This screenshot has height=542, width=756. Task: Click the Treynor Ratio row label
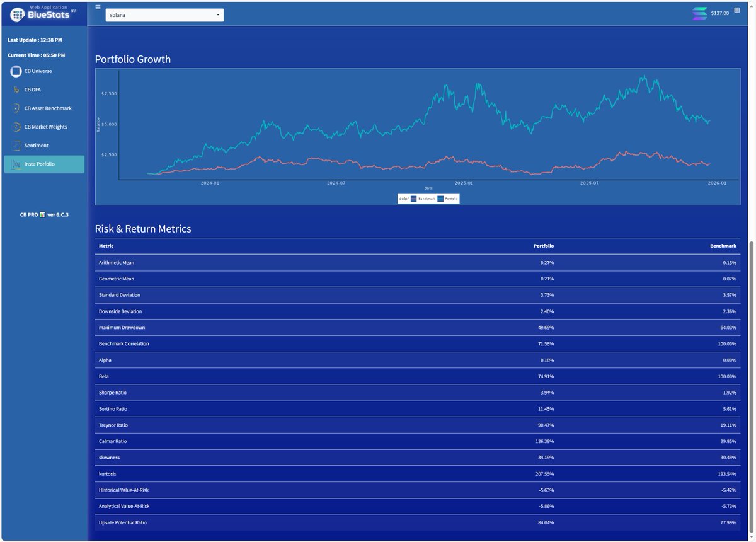click(114, 425)
